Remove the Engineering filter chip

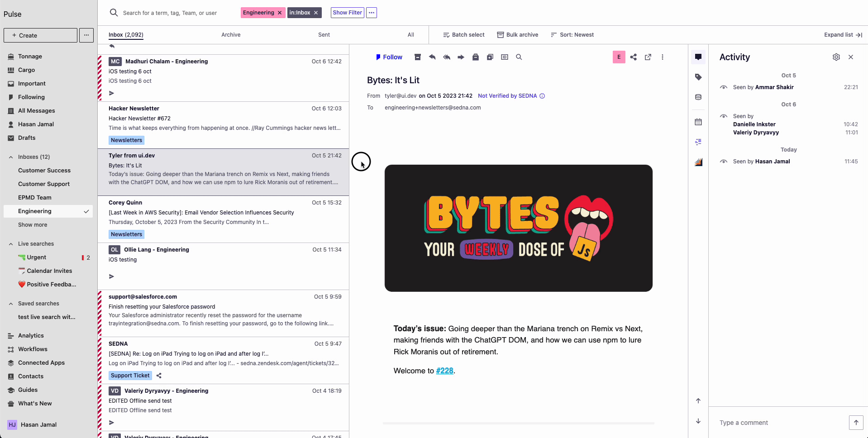point(280,13)
